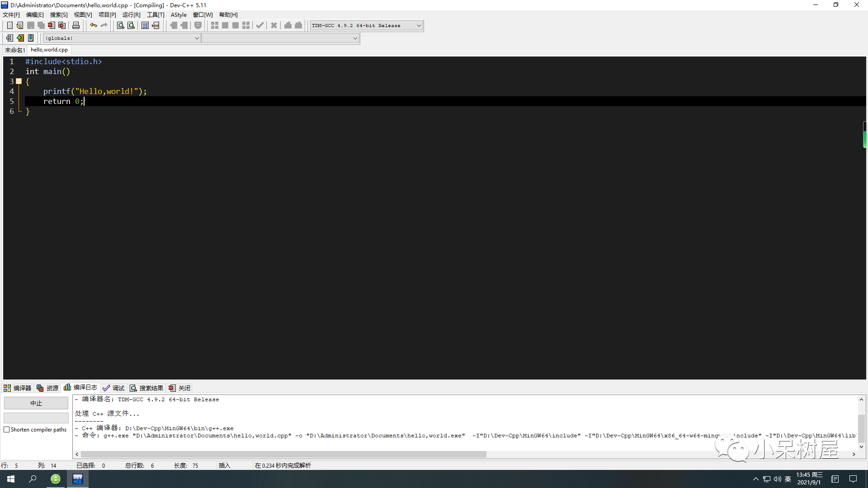This screenshot has height=488, width=868.
Task: Click the Open file toolbar icon
Action: click(20, 25)
